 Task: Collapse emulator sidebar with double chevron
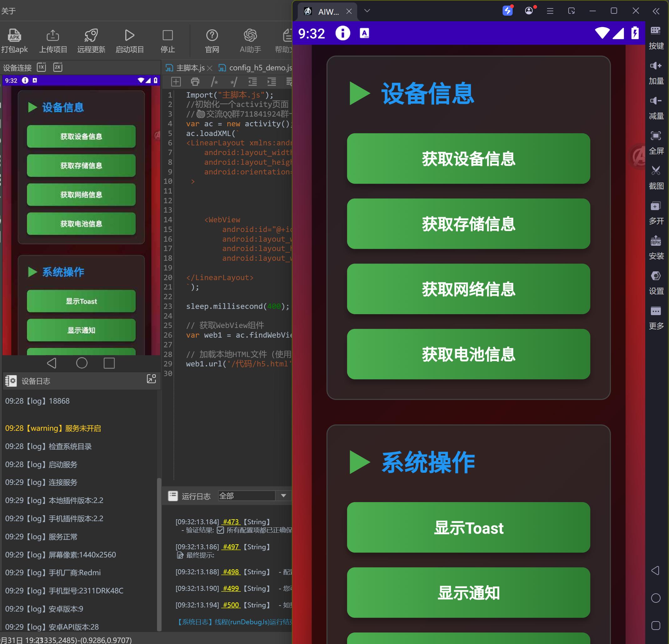click(x=656, y=11)
